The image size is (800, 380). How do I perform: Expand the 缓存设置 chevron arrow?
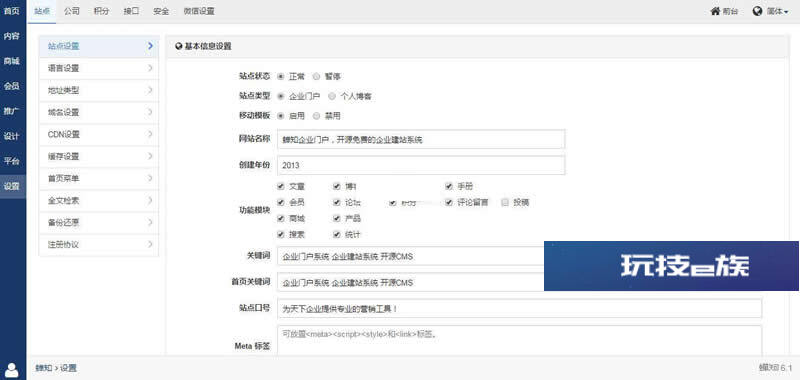click(150, 156)
